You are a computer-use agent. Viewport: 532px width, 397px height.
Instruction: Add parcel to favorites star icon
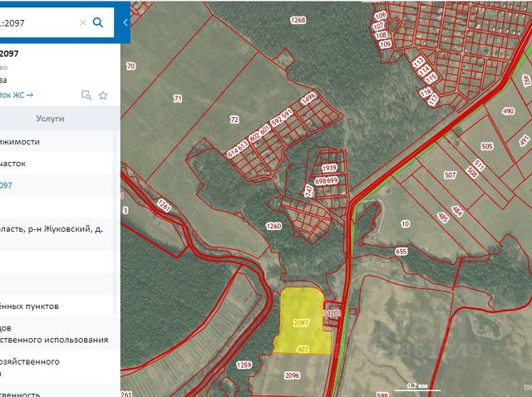click(x=103, y=96)
